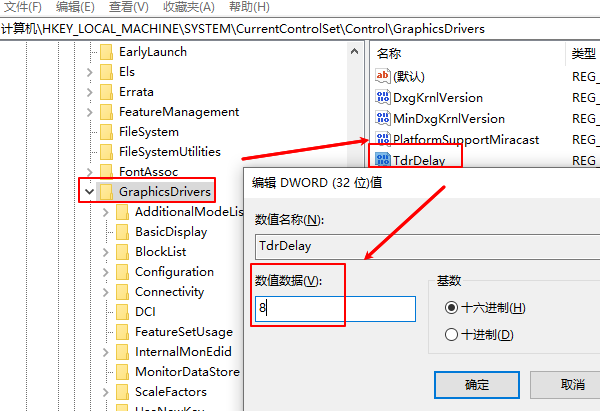Expand the Configuration subkey
The height and width of the screenshot is (411, 600).
(106, 272)
